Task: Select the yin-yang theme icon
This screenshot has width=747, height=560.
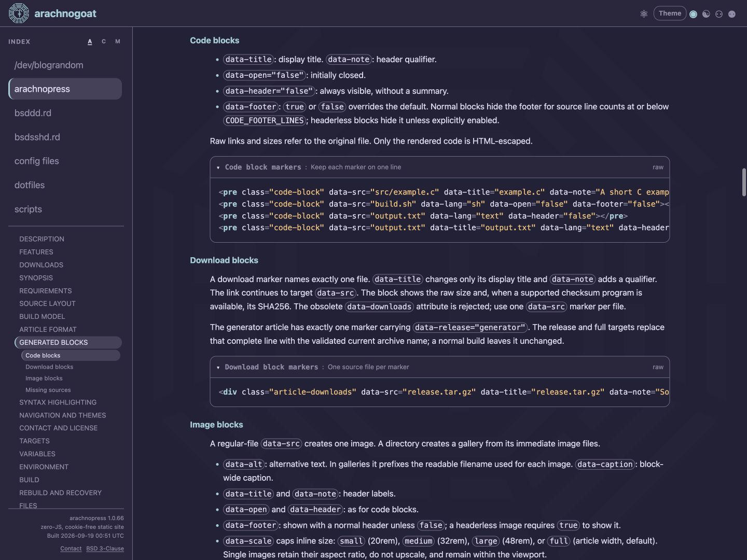Action: tap(706, 14)
